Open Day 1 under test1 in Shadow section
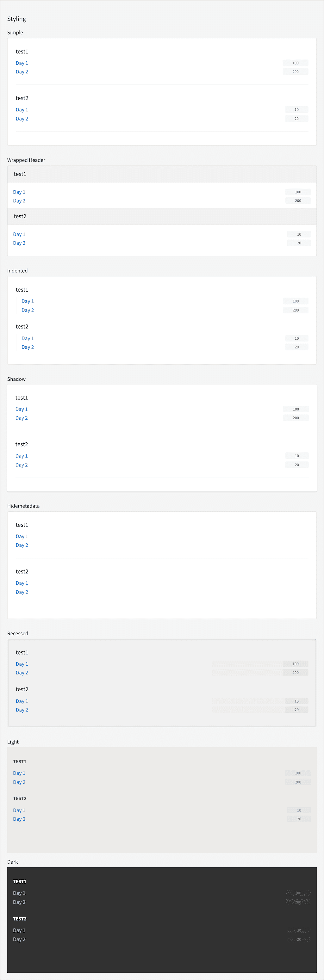 coord(21,409)
